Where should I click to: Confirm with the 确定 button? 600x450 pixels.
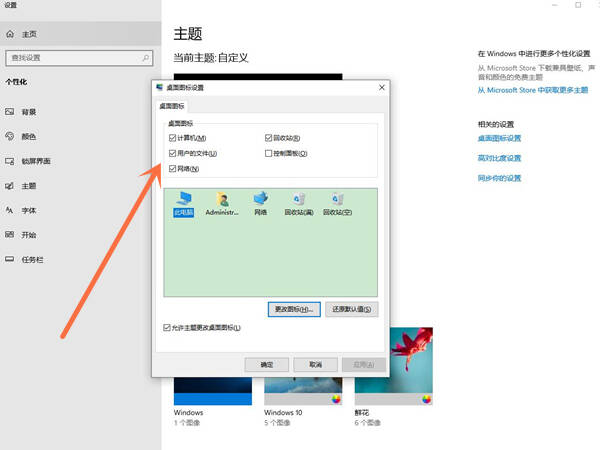coord(267,364)
